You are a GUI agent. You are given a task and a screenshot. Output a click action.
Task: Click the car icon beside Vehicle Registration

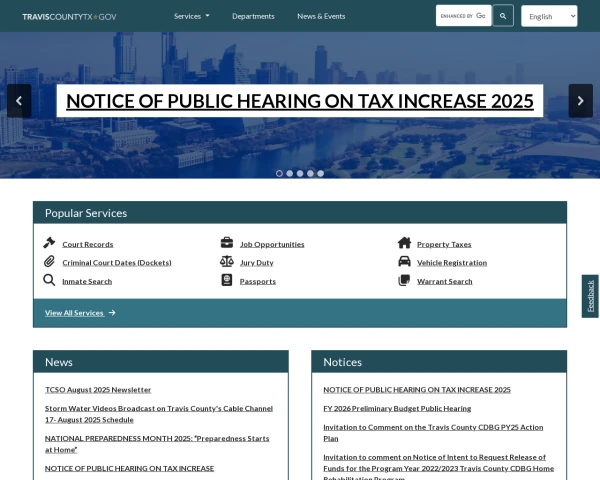click(404, 262)
